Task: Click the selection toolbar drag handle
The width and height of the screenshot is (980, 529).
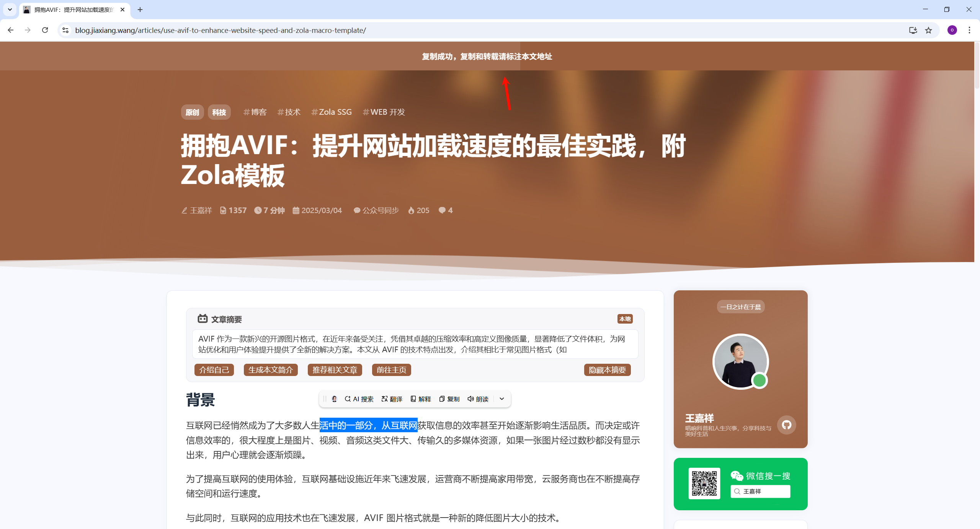Action: coord(325,399)
